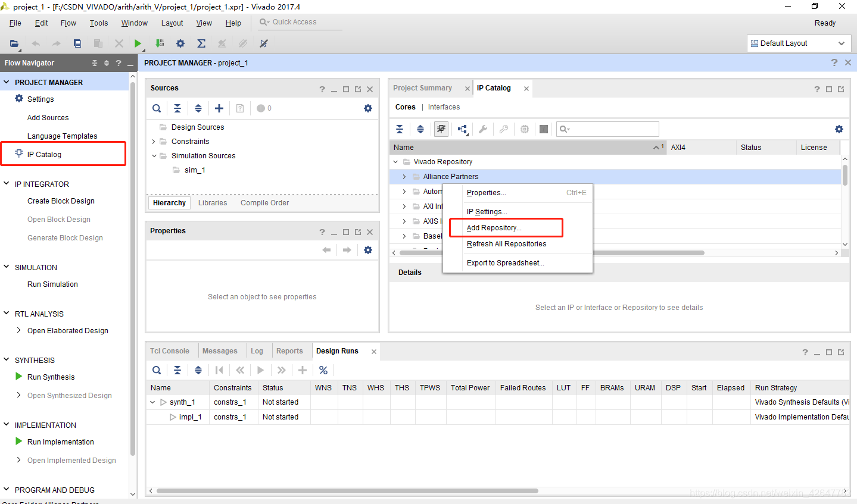
Task: Close the IP Catalog tab
Action: click(526, 89)
